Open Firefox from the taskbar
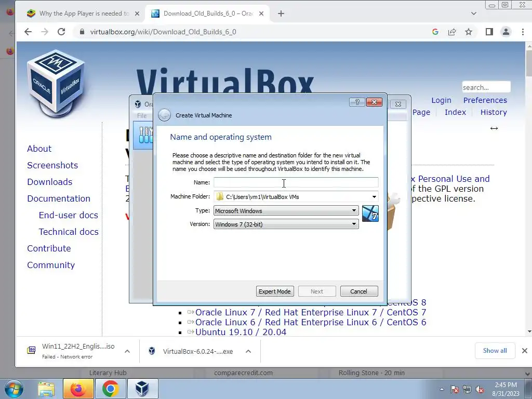 pos(78,389)
